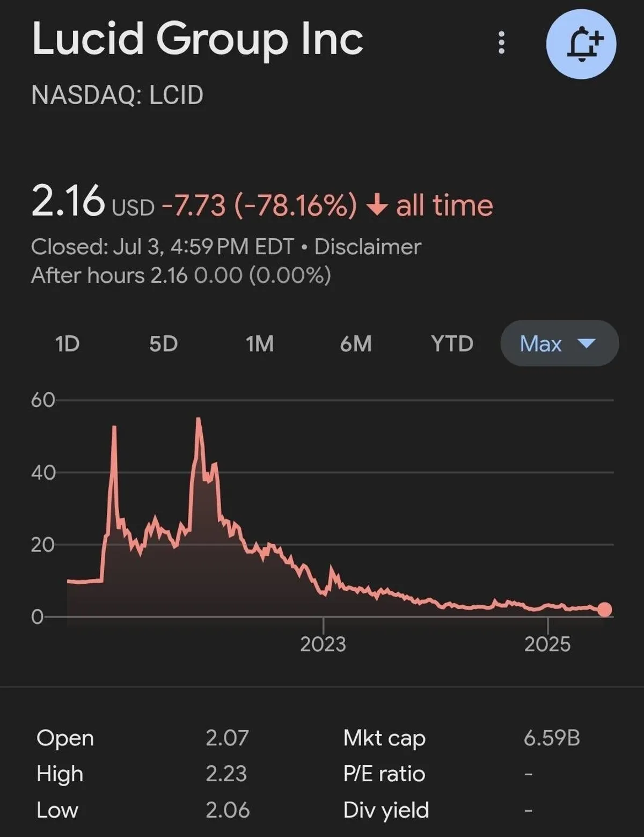Tap the NASDAQ: LCID ticker text
The image size is (644, 837).
pyautogui.click(x=118, y=96)
